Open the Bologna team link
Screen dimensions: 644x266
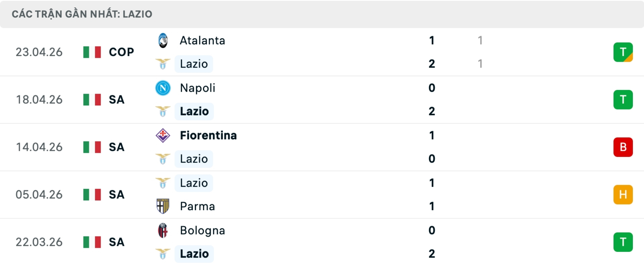click(202, 230)
